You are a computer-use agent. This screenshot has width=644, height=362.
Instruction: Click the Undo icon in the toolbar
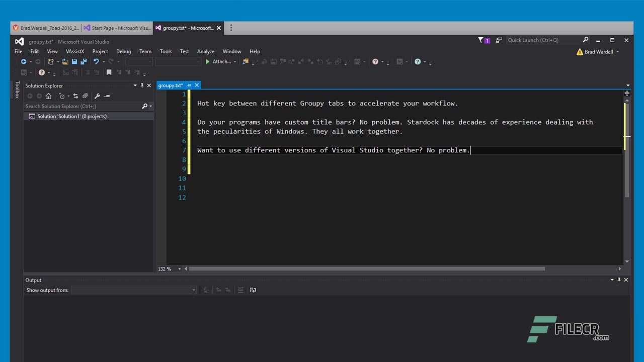pos(97,61)
